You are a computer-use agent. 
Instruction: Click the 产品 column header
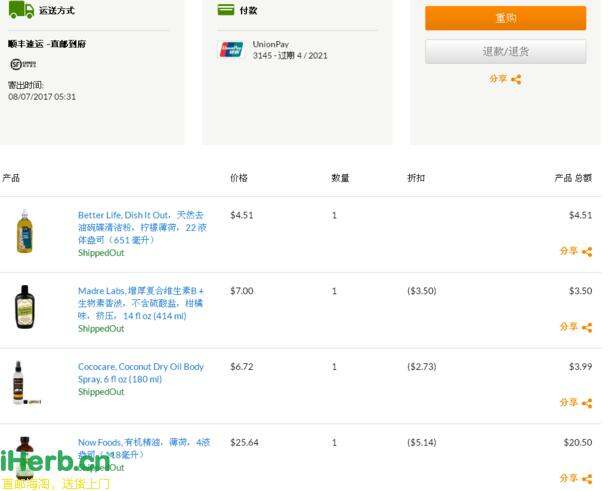coord(11,178)
